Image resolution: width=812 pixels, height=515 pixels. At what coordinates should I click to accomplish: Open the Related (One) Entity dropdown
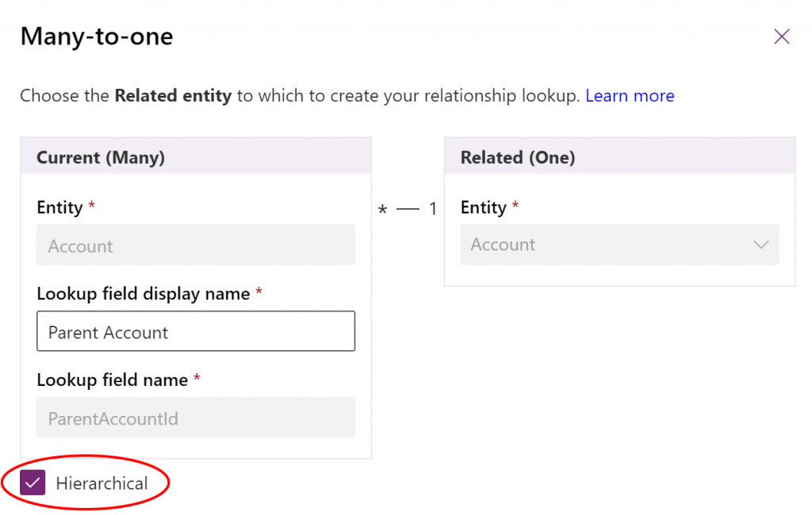tap(619, 245)
